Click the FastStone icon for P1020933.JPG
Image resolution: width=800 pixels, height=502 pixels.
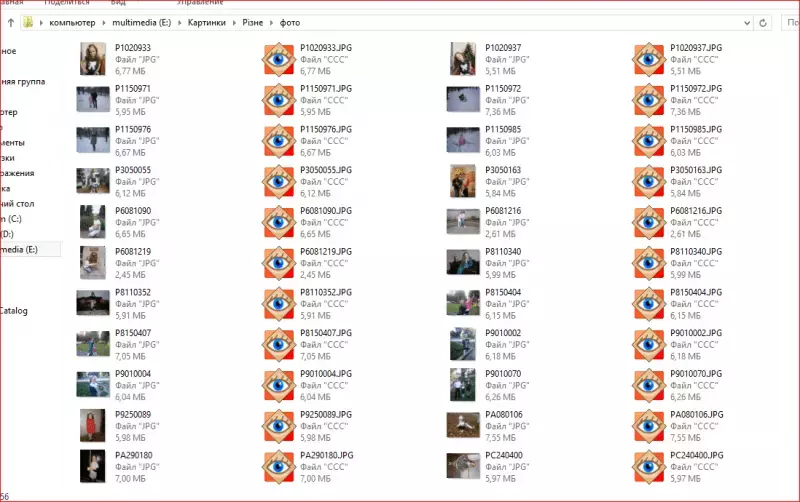click(x=279, y=59)
